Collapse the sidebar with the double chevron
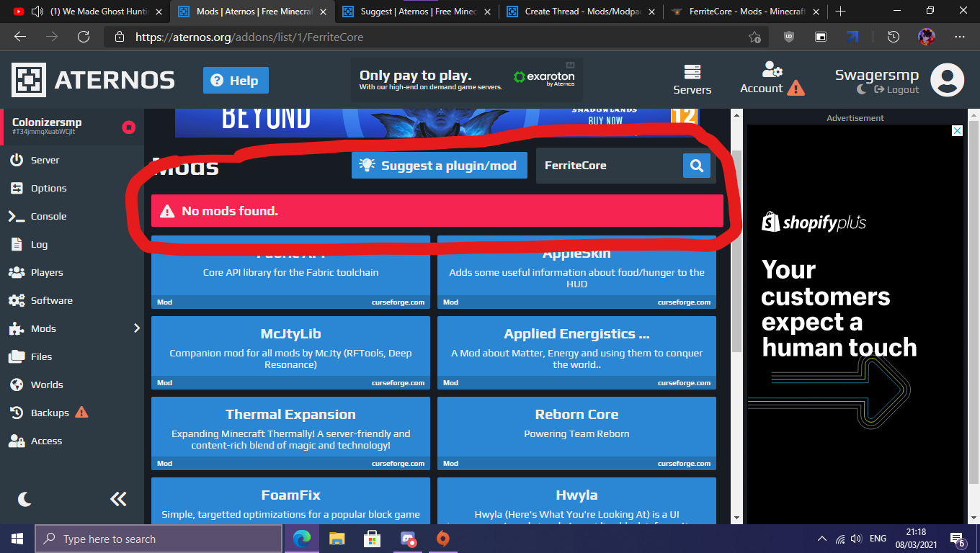This screenshot has height=553, width=980. (x=118, y=499)
